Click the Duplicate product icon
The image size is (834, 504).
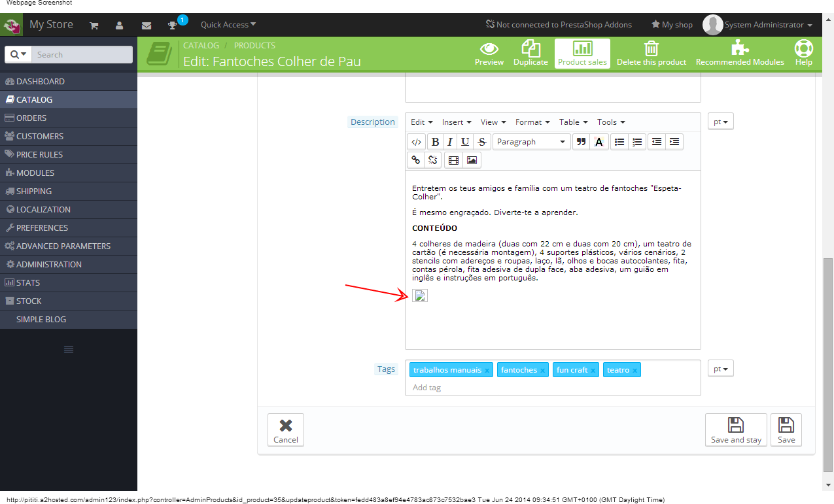(530, 54)
